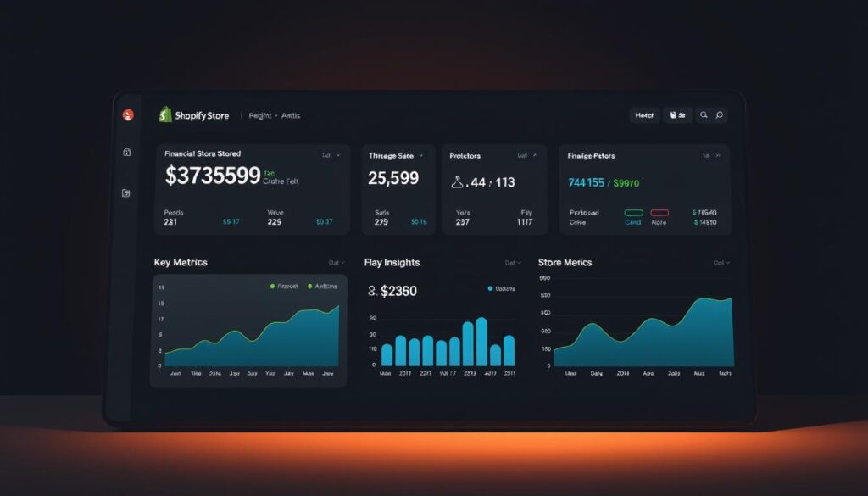Toggle the red outlined pill in Finalige Pctors card
868x496 pixels.
click(659, 213)
